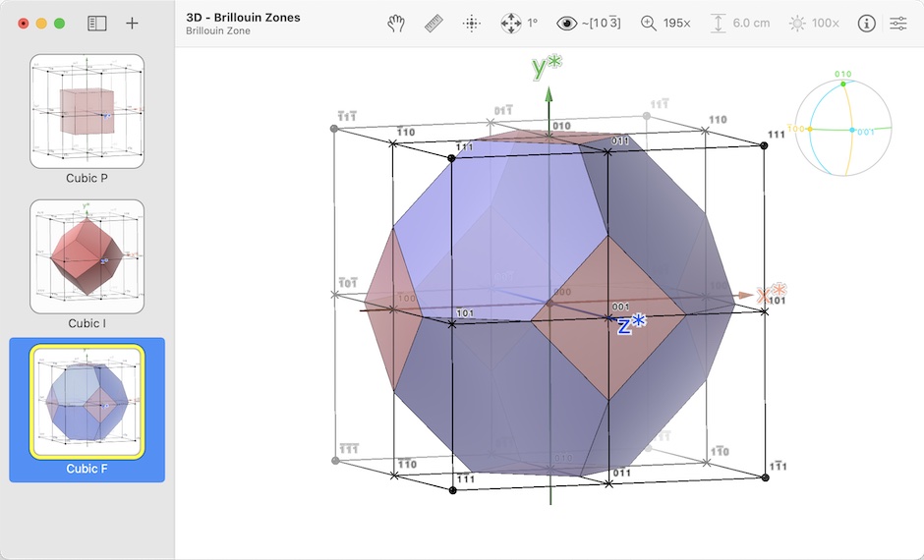Select the Cubic F item in sidebar

pyautogui.click(x=87, y=410)
